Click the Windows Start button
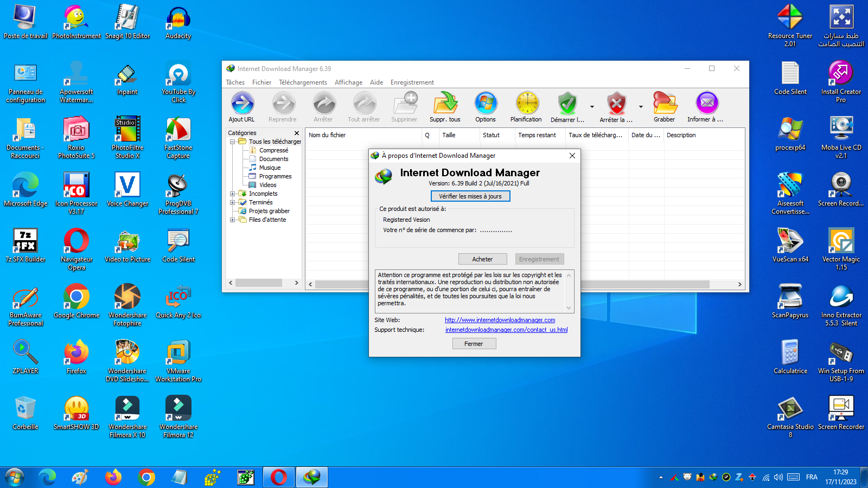The width and height of the screenshot is (868, 488). [15, 477]
